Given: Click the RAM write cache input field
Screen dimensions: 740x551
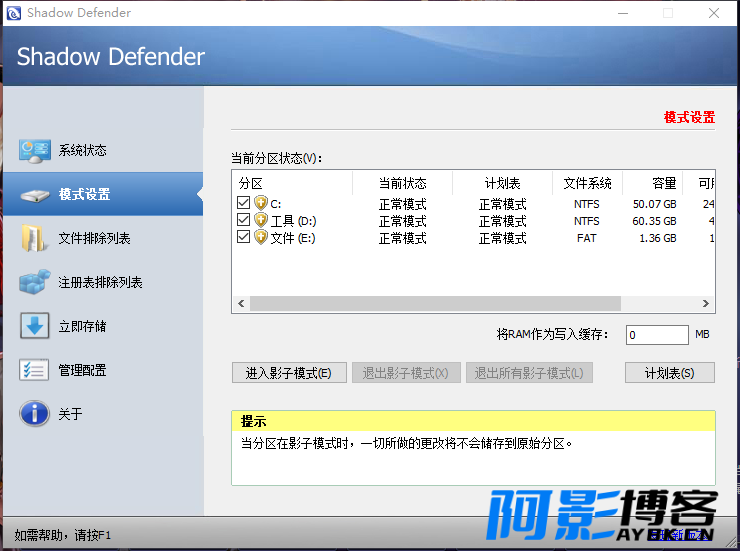Looking at the screenshot, I should pos(657,335).
